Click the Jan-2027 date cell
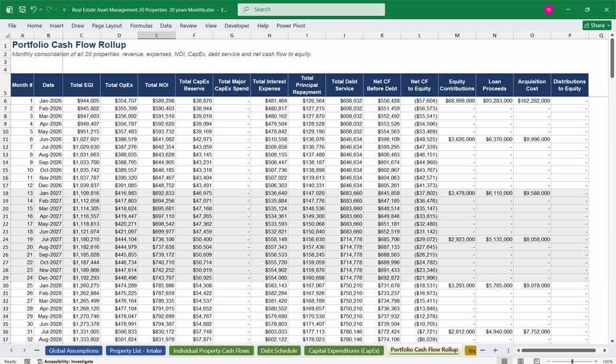The height and width of the screenshot is (364, 616). coord(48,193)
